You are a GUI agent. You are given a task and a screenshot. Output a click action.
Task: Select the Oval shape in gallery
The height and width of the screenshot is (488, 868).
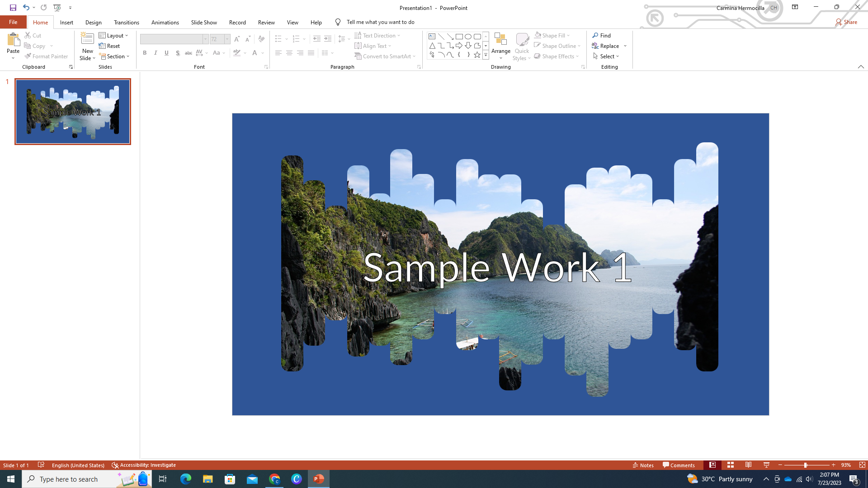tap(468, 37)
